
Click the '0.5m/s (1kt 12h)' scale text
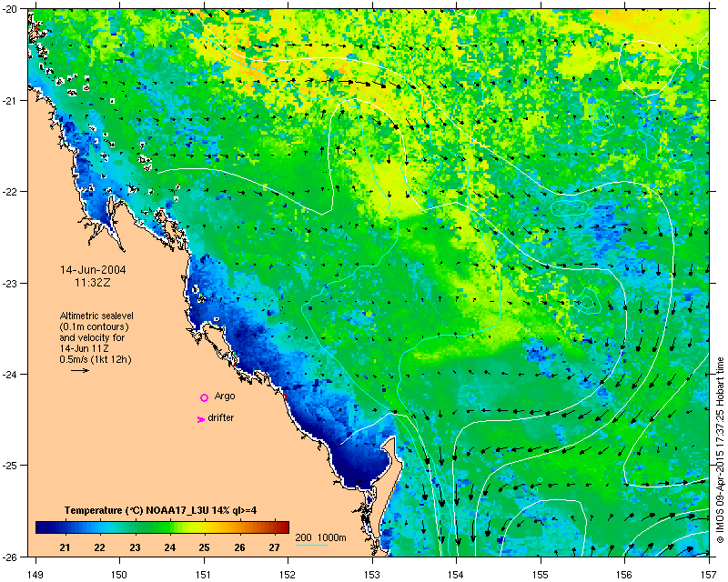[96, 359]
